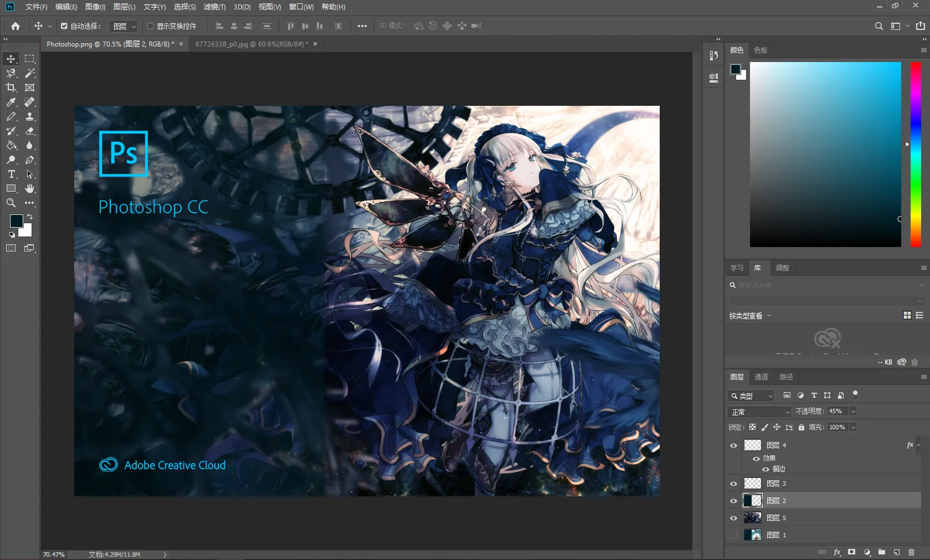Viewport: 930px width, 560px height.
Task: Create a new group folder
Action: coord(882,552)
